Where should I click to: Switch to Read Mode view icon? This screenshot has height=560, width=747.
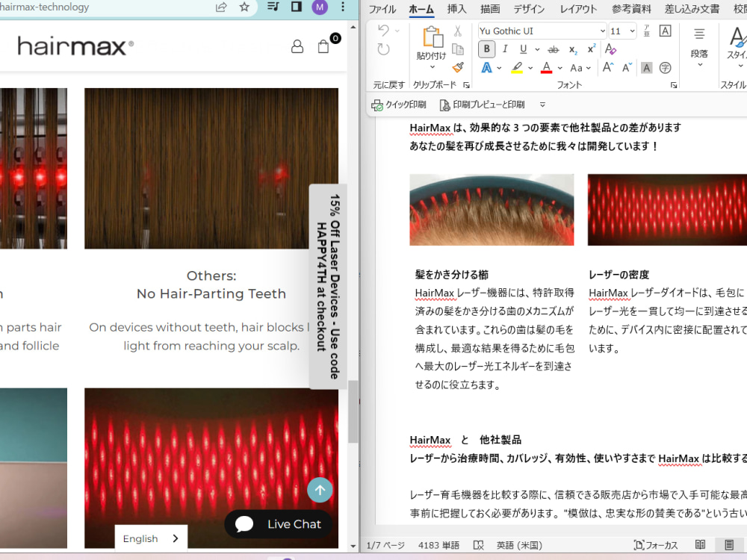(x=700, y=545)
